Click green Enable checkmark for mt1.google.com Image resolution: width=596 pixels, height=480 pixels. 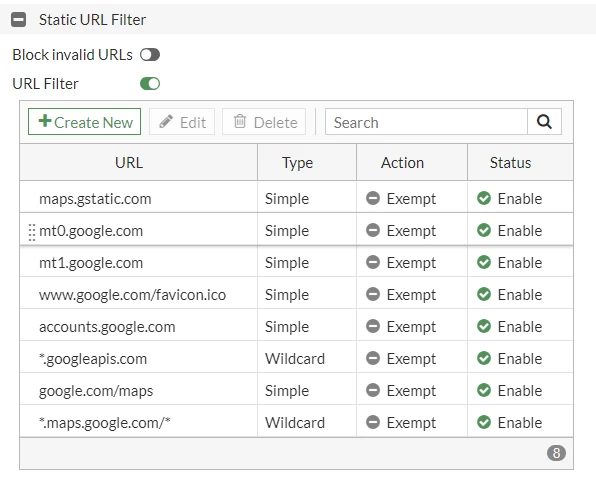coord(484,262)
